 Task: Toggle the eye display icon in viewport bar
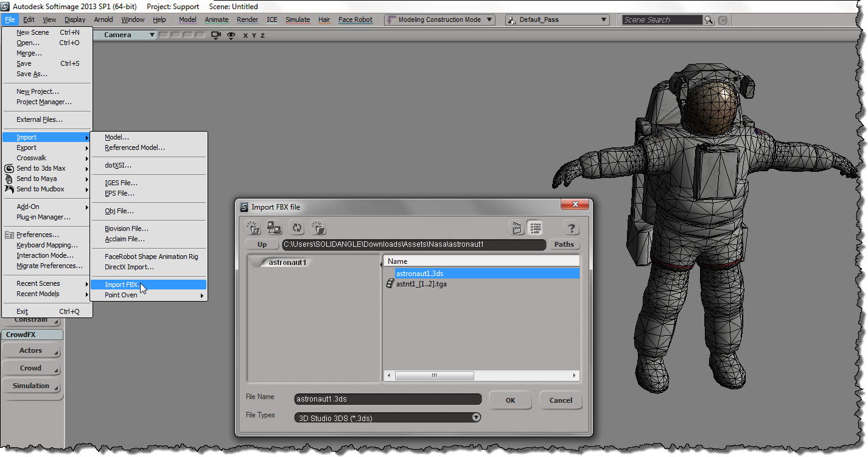click(231, 35)
